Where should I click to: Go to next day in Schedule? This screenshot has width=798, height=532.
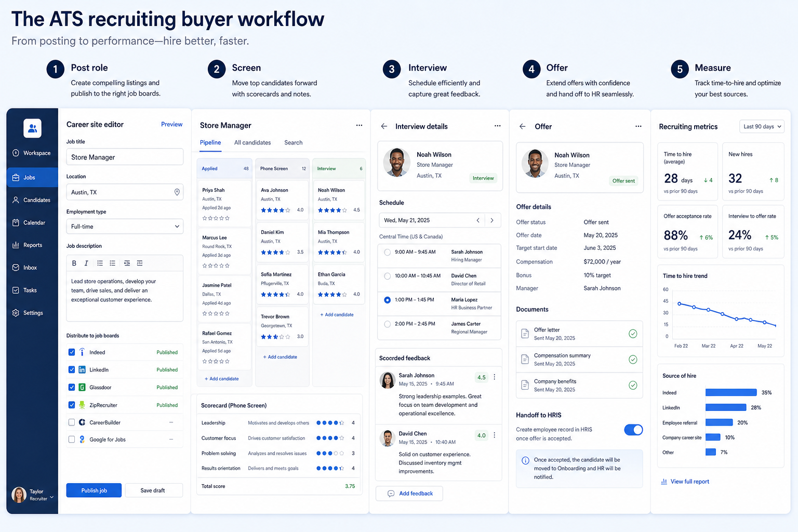(x=492, y=220)
